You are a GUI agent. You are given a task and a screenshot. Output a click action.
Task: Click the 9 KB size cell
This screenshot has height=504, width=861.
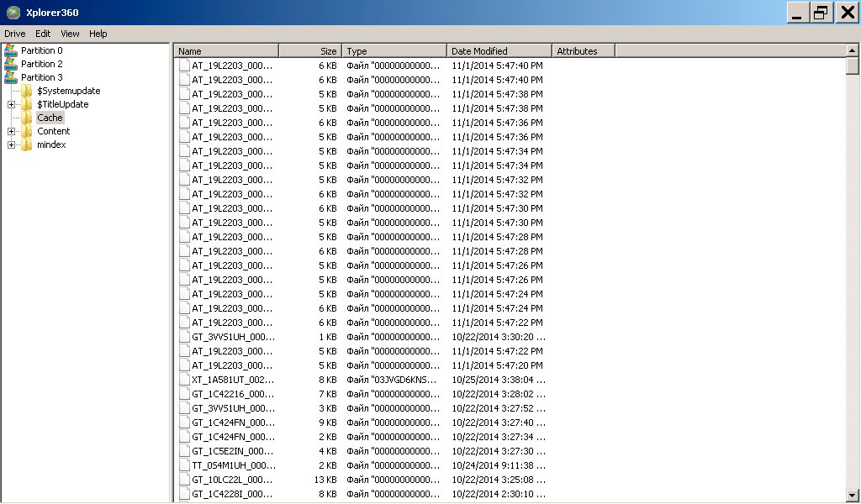328,423
